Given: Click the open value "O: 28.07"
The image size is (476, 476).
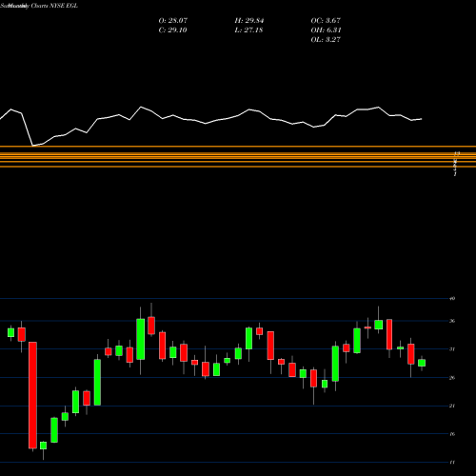Looking at the screenshot, I should [x=173, y=21].
